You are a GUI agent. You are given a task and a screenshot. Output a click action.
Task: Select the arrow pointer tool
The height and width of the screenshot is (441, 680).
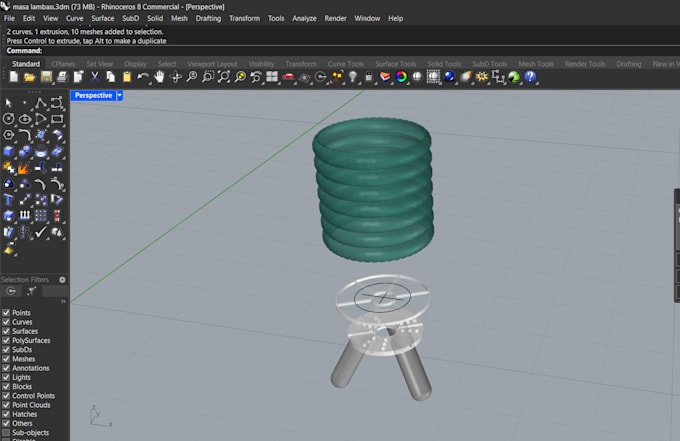tap(8, 103)
